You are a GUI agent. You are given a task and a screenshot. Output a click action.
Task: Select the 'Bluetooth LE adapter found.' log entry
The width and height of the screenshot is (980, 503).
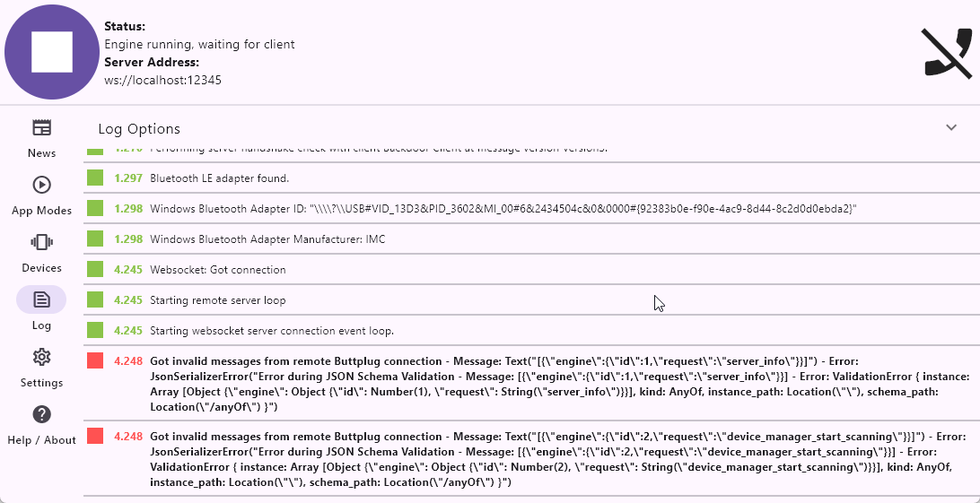pyautogui.click(x=220, y=178)
